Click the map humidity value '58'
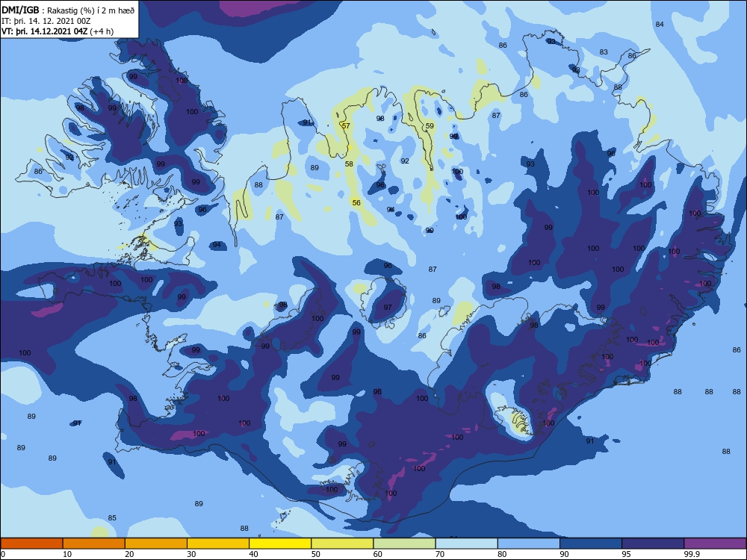The width and height of the screenshot is (747, 560). pyautogui.click(x=349, y=164)
